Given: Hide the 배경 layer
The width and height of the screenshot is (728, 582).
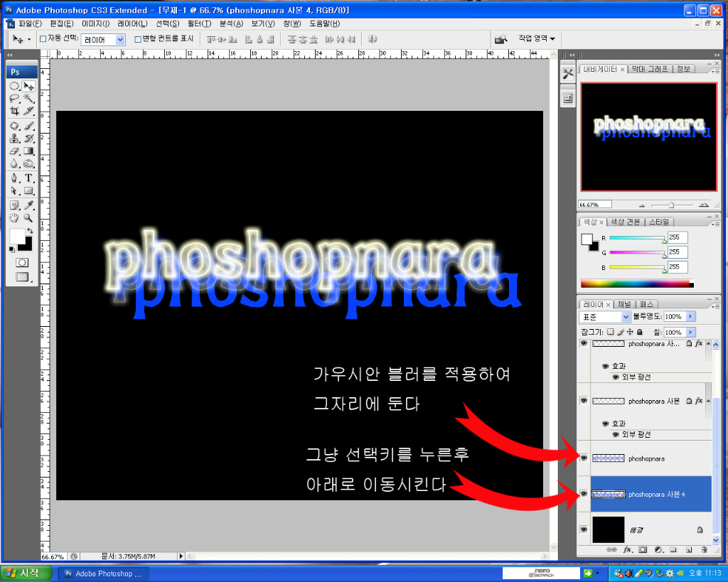Looking at the screenshot, I should click(584, 529).
